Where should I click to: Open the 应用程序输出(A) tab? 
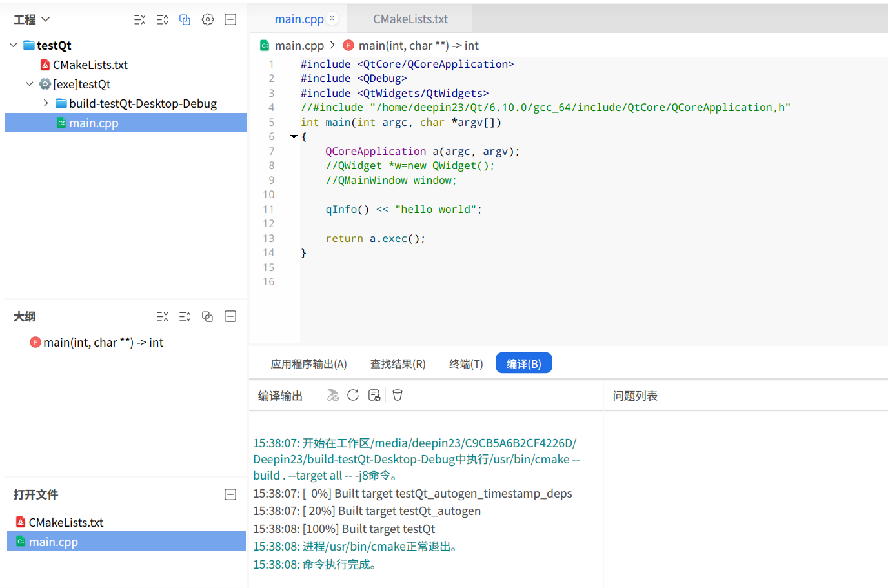pyautogui.click(x=308, y=363)
